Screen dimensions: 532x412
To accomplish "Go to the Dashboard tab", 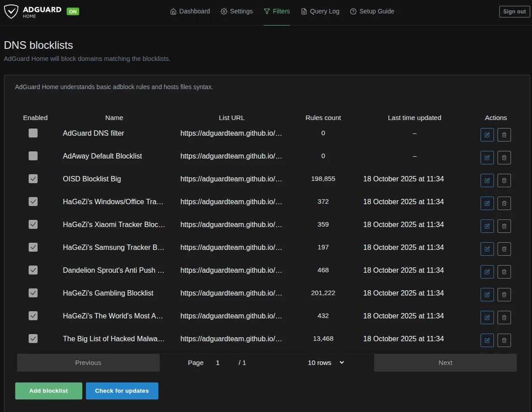I will click(x=190, y=12).
